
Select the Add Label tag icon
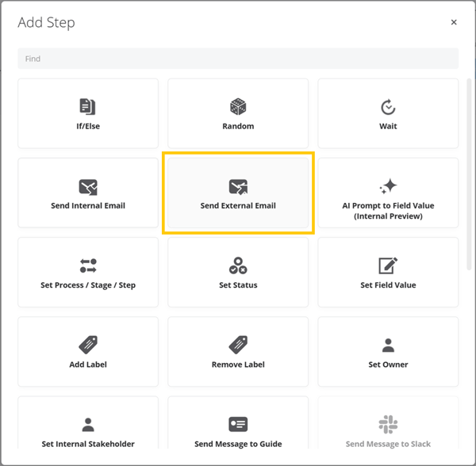tap(88, 345)
